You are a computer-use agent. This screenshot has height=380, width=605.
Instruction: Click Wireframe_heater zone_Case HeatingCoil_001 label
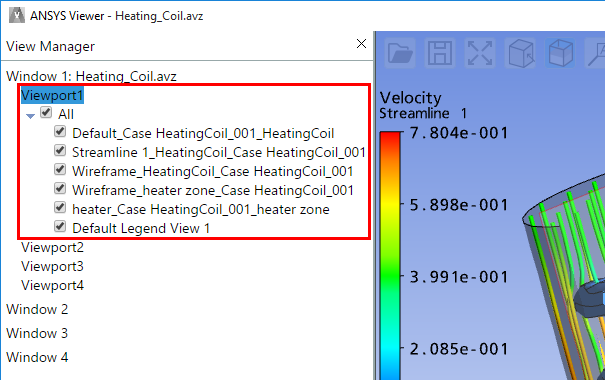point(213,190)
